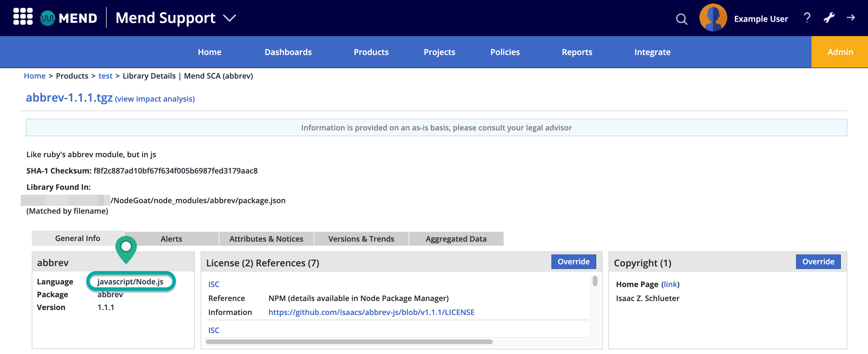
Task: Click the Mend logo icon
Action: [47, 18]
